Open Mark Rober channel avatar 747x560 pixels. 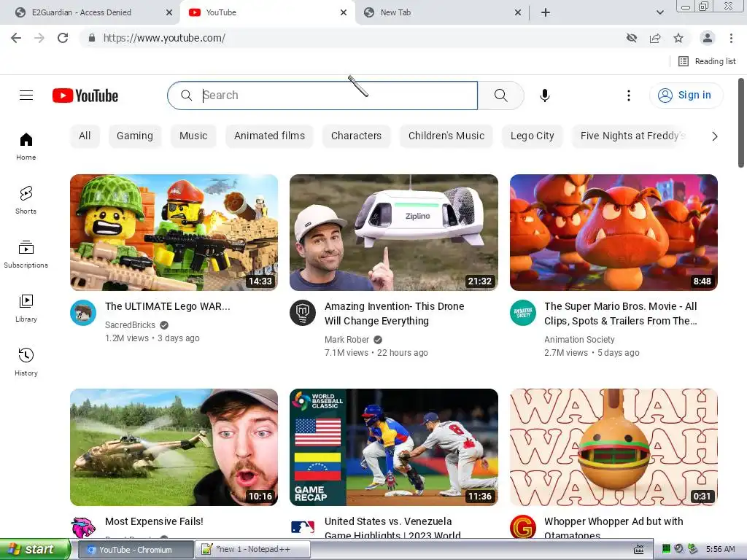(x=303, y=313)
